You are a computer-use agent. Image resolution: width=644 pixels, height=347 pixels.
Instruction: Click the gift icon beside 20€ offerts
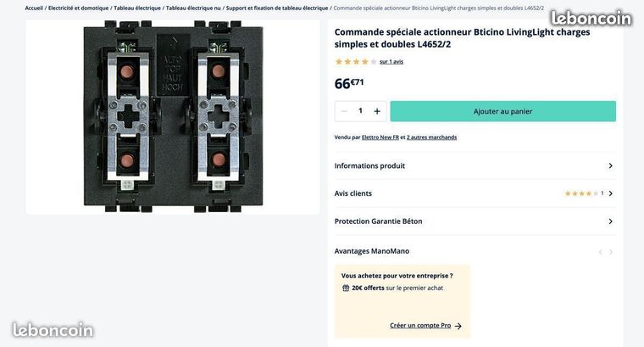point(346,288)
